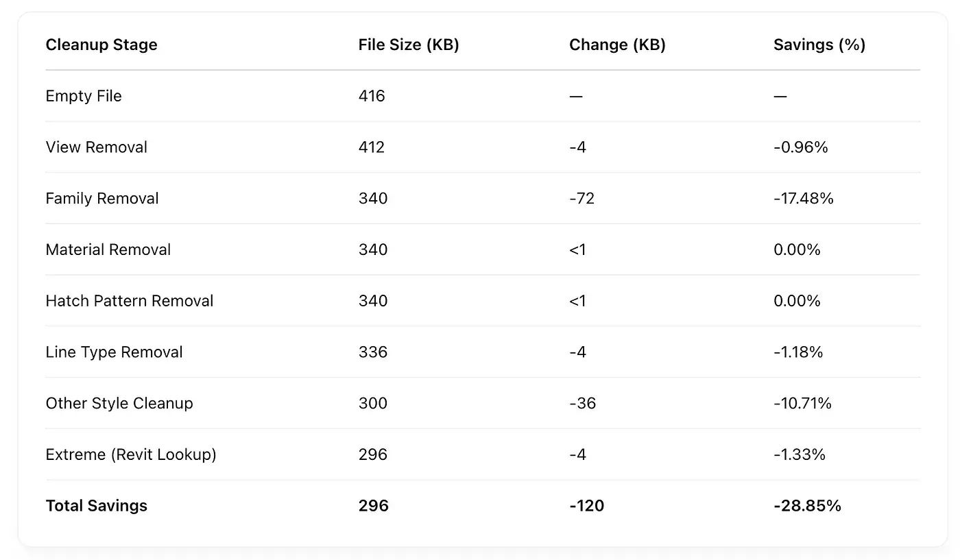Image resolution: width=960 pixels, height=560 pixels.
Task: Select the Extreme (Revit Lookup) row label
Action: coord(131,454)
